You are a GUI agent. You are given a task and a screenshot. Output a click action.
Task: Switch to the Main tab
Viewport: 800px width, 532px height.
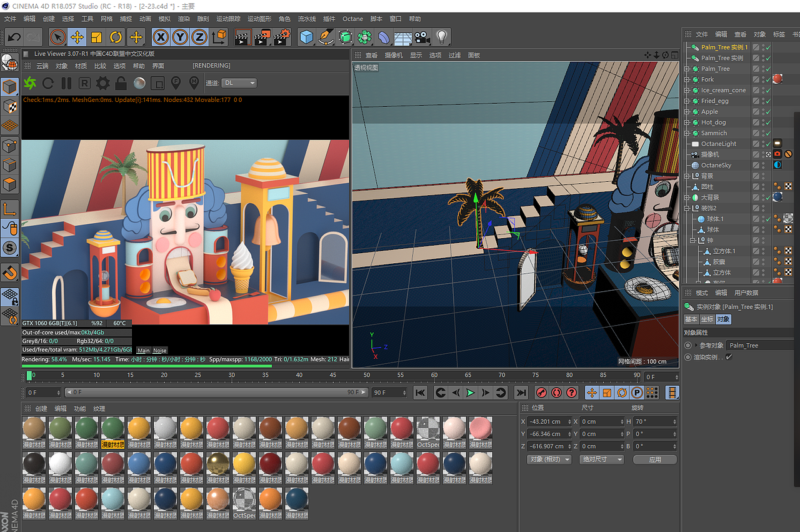[x=143, y=351]
